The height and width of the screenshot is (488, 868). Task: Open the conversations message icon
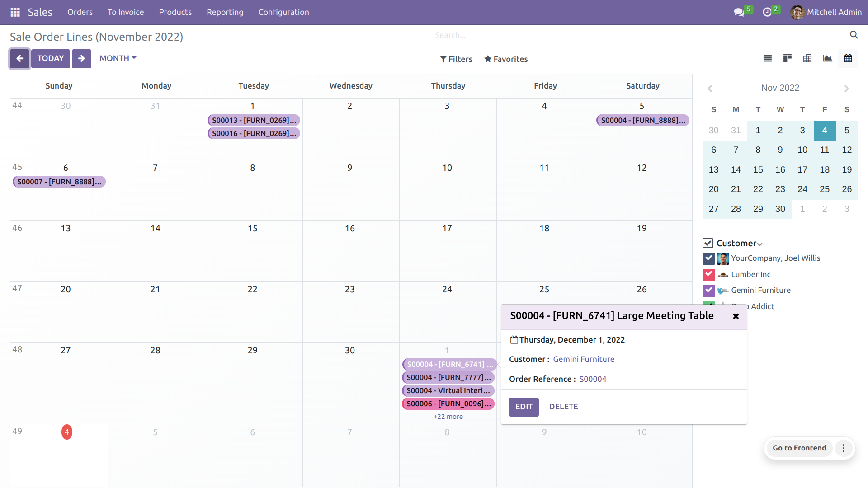739,12
